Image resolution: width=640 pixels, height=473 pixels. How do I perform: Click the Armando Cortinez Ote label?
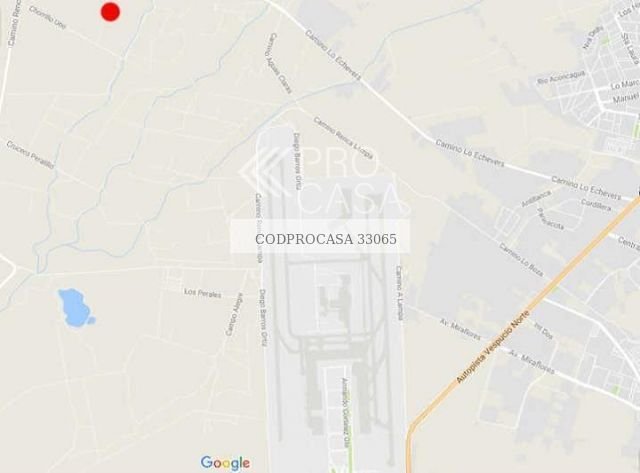(345, 413)
